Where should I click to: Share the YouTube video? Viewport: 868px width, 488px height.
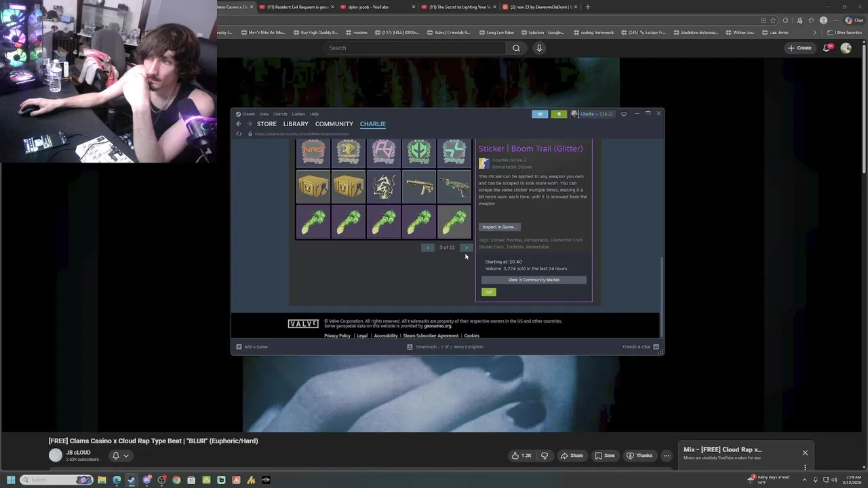572,455
